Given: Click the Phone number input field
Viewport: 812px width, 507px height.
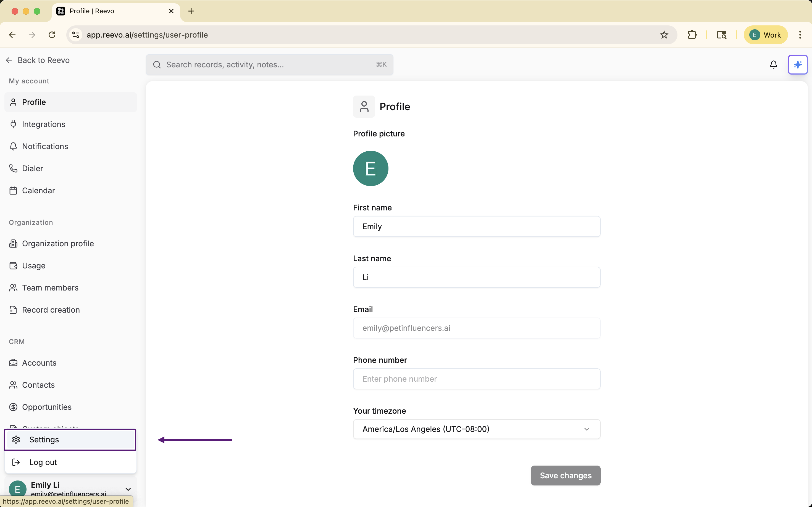Looking at the screenshot, I should tap(476, 379).
